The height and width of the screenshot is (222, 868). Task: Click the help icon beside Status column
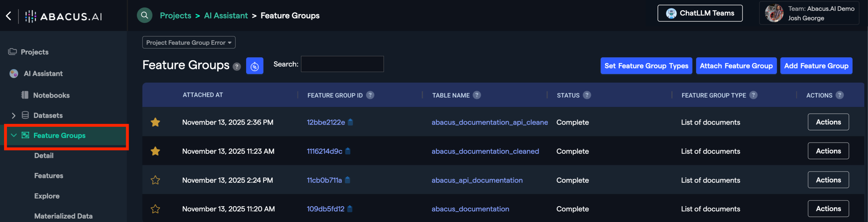click(x=587, y=95)
